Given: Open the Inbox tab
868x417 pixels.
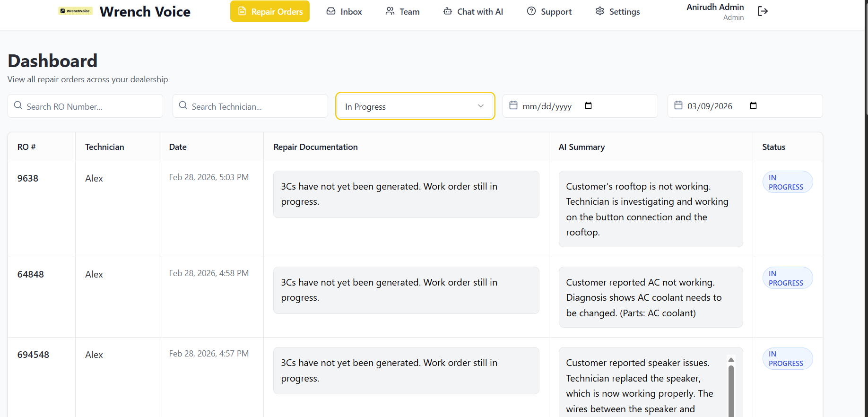Looking at the screenshot, I should [344, 11].
